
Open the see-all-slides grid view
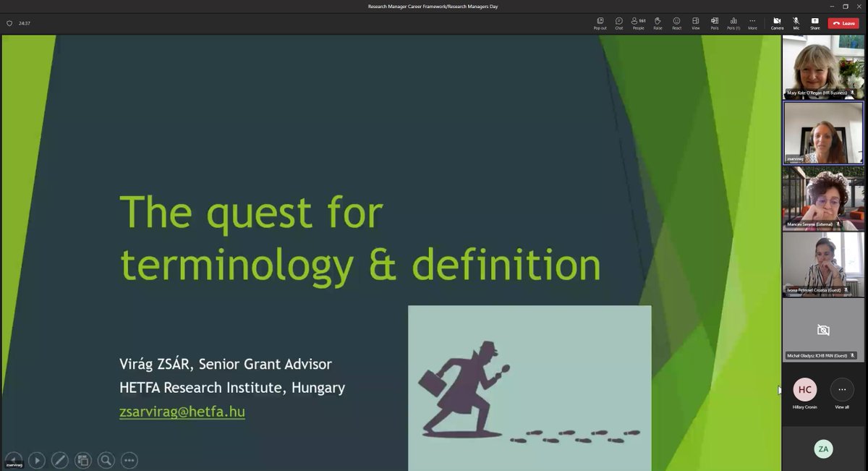pos(83,460)
